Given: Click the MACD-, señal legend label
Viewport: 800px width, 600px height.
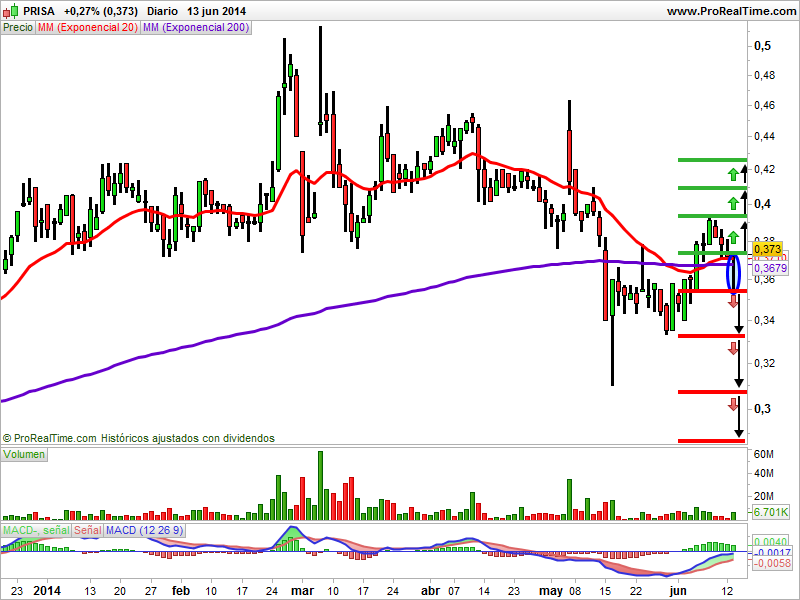Looking at the screenshot, I should (x=36, y=530).
